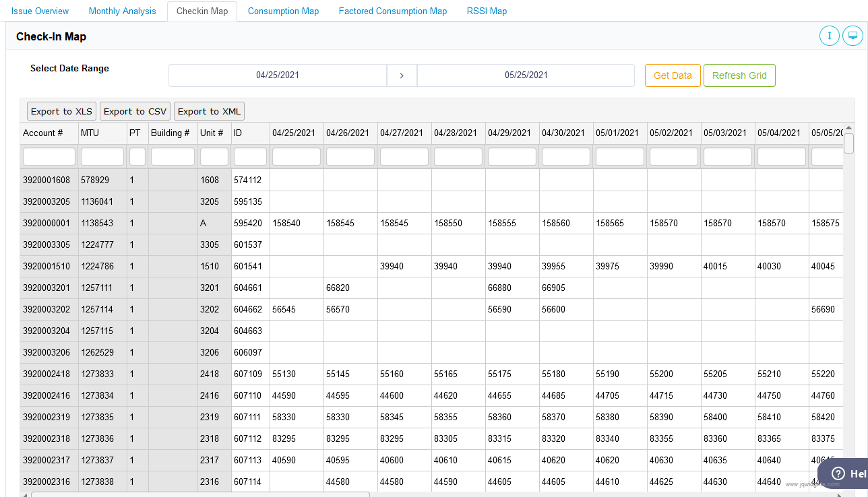868x497 pixels.
Task: Go to the RSSI Map tab
Action: (487, 11)
